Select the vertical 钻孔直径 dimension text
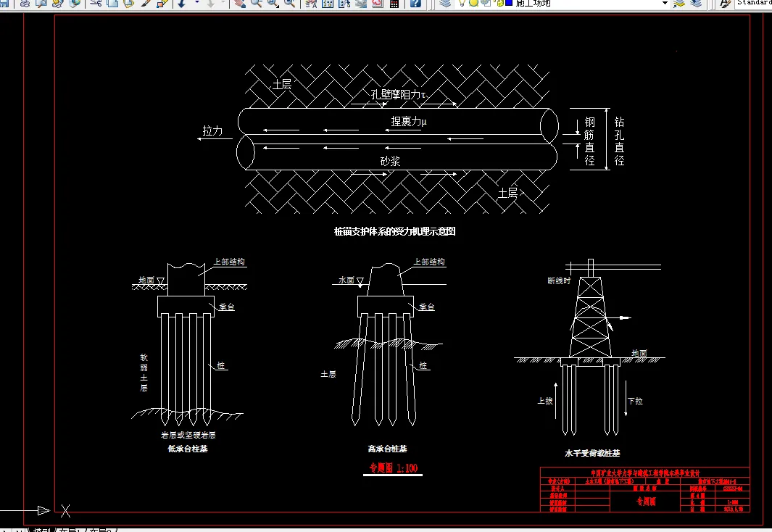Image resolution: width=772 pixels, height=532 pixels. click(619, 141)
